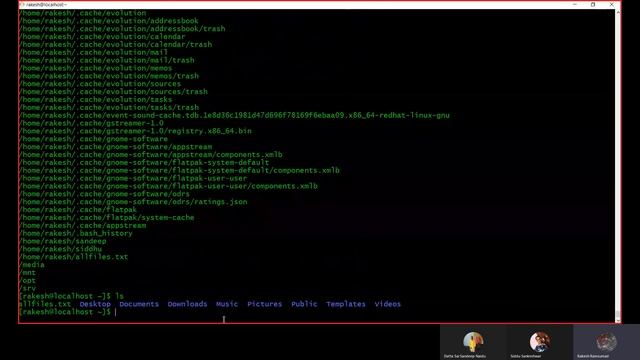This screenshot has height=360, width=640.
Task: Click allfiles.txt in the ls output
Action: pos(45,304)
